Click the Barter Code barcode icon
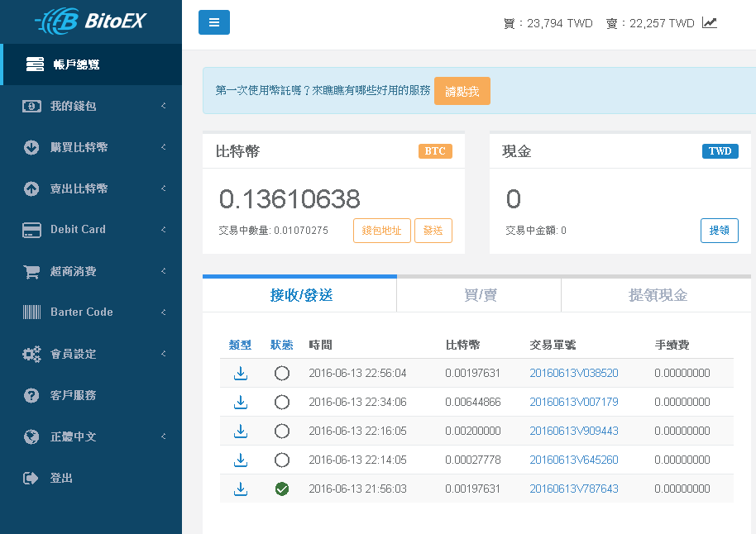The image size is (756, 534). pos(31,312)
